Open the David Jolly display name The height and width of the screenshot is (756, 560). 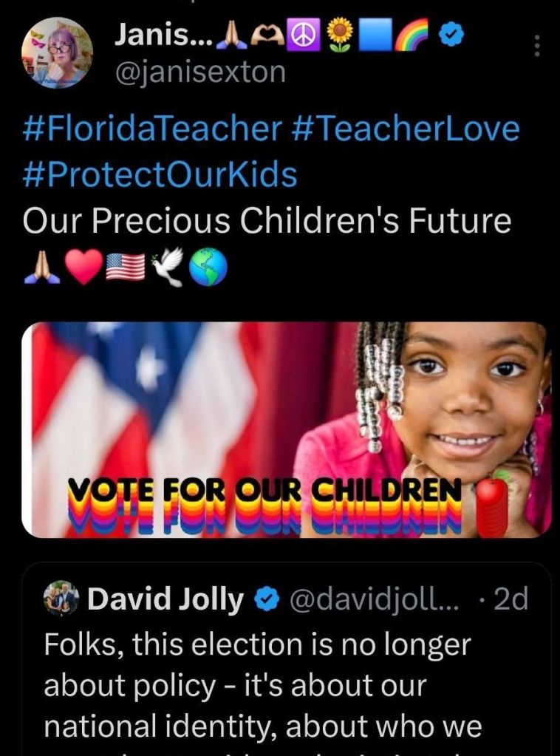(x=165, y=599)
